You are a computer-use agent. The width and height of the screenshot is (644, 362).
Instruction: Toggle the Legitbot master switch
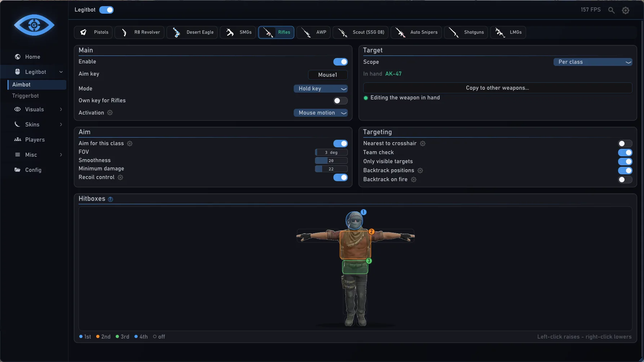click(106, 10)
